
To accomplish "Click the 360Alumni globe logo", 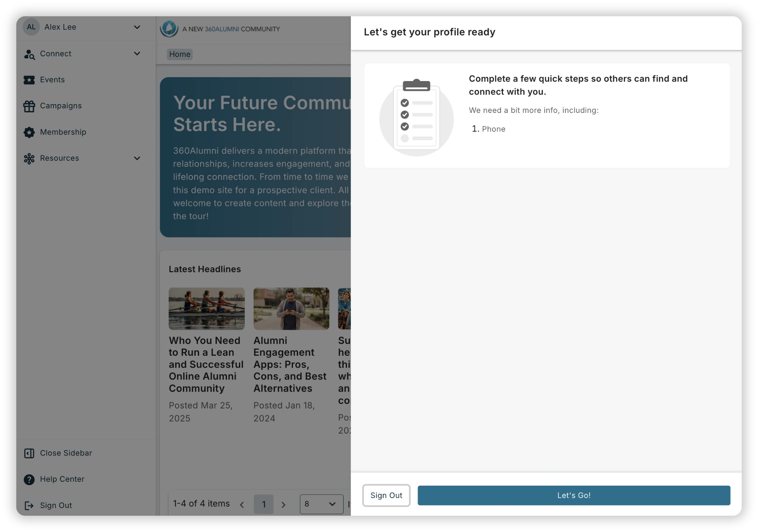I will pos(169,29).
